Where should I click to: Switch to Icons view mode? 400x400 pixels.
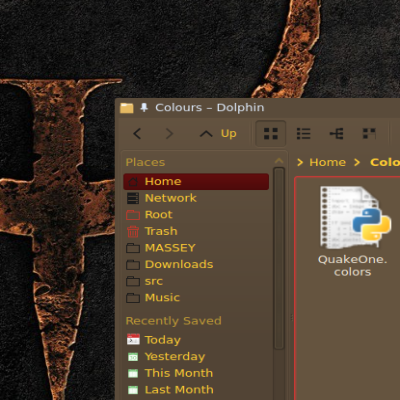[x=271, y=134]
